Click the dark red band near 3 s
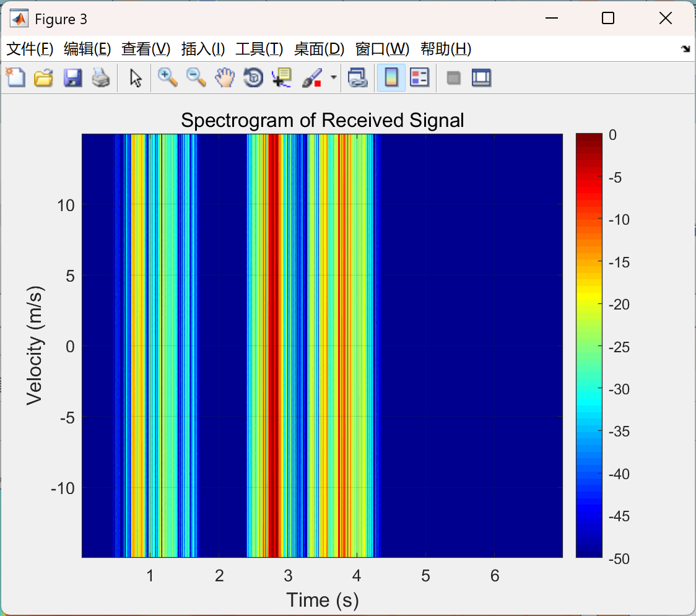 [274, 345]
